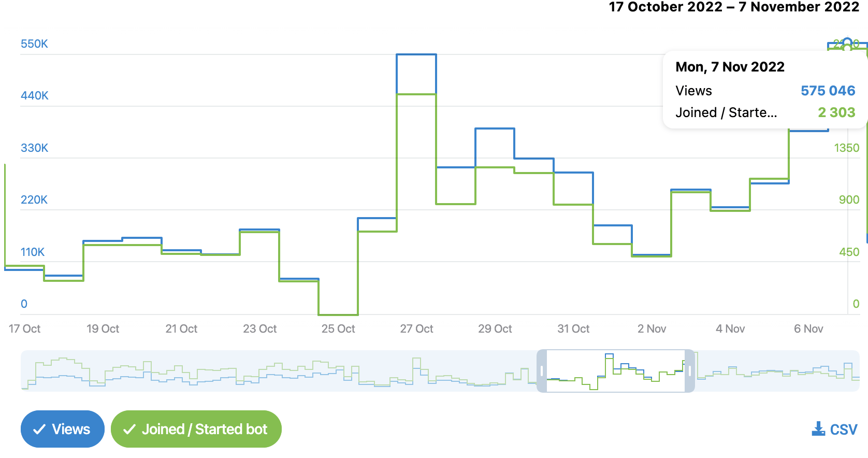
Task: Click the CSV download arrow icon
Action: tap(818, 429)
